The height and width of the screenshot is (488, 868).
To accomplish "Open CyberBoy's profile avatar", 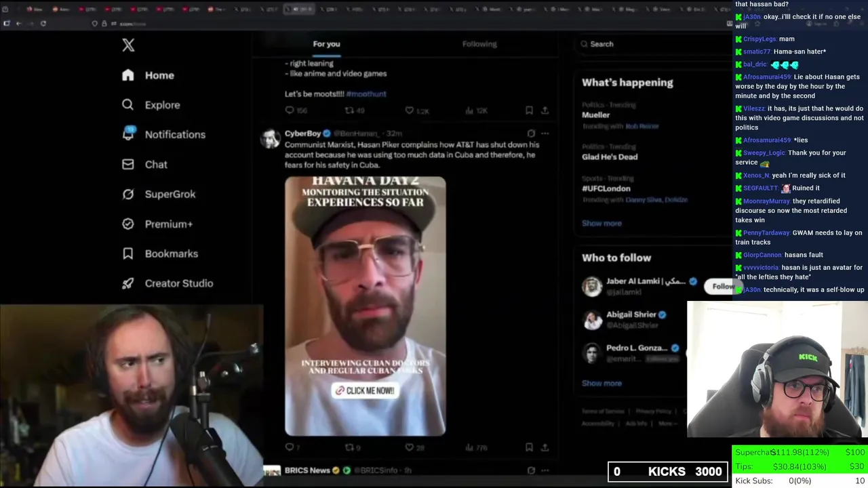I will 271,138.
